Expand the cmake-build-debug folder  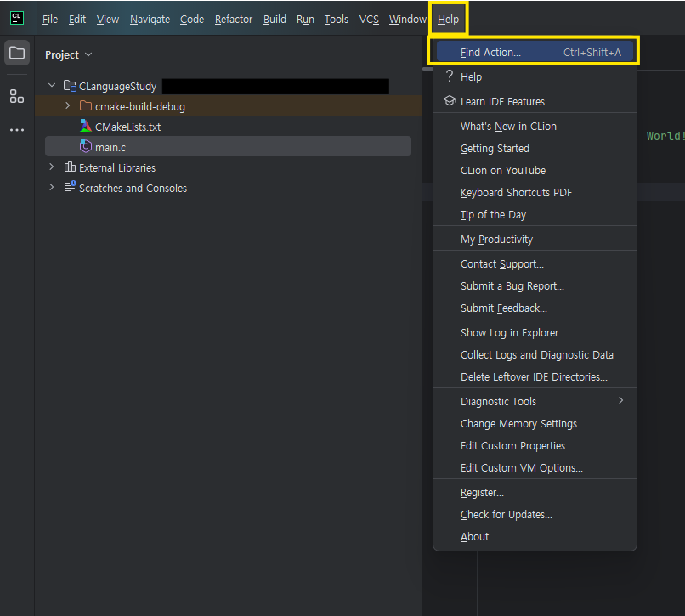[68, 105]
